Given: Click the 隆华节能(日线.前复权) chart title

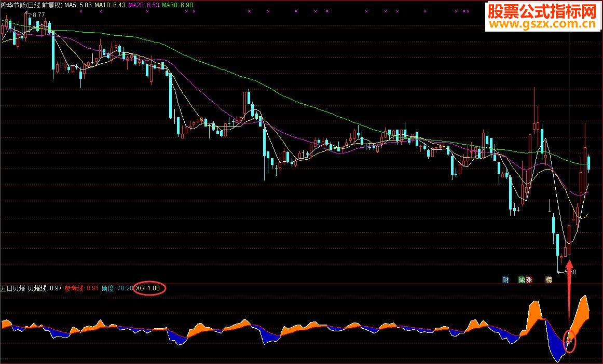Looking at the screenshot, I should pos(31,5).
